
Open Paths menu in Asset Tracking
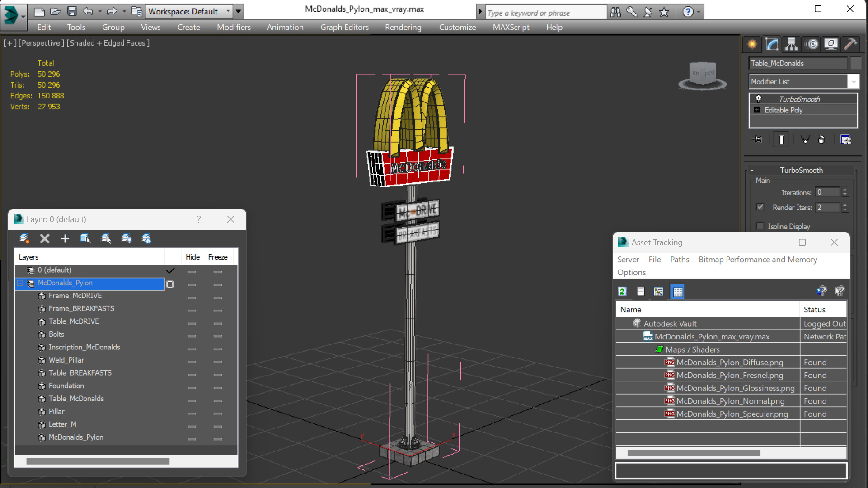tap(680, 260)
